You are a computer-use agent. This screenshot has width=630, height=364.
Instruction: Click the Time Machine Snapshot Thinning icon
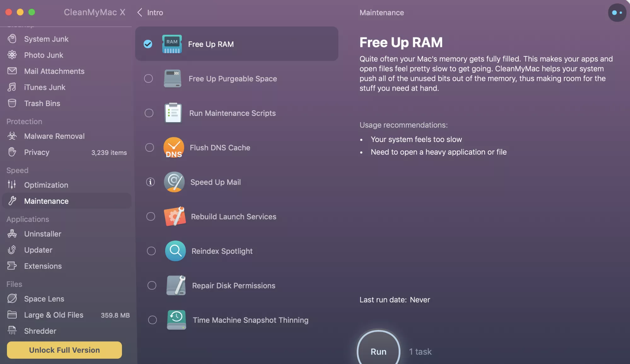[x=176, y=320]
